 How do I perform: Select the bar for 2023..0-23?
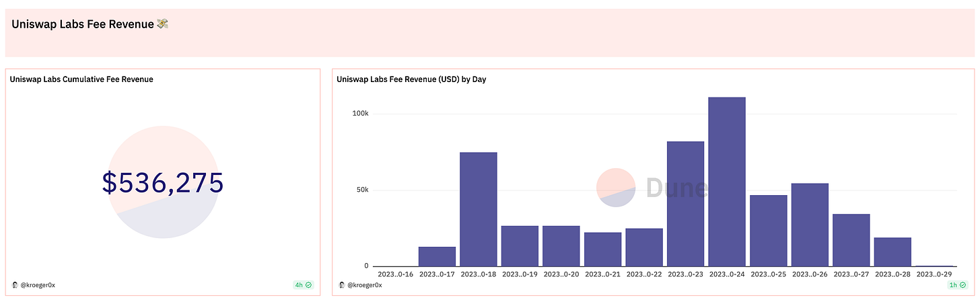pos(686,204)
